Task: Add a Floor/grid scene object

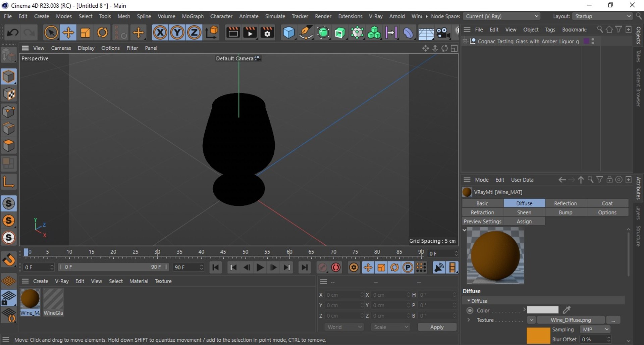Action: (426, 33)
